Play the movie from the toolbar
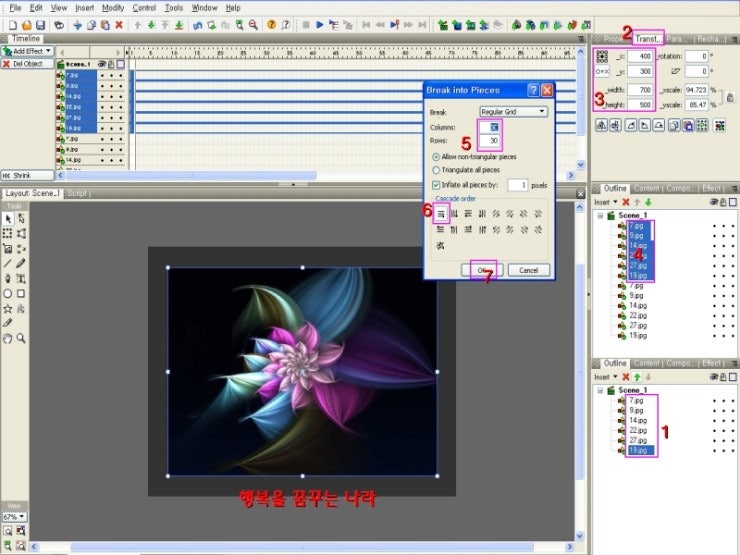 320,25
